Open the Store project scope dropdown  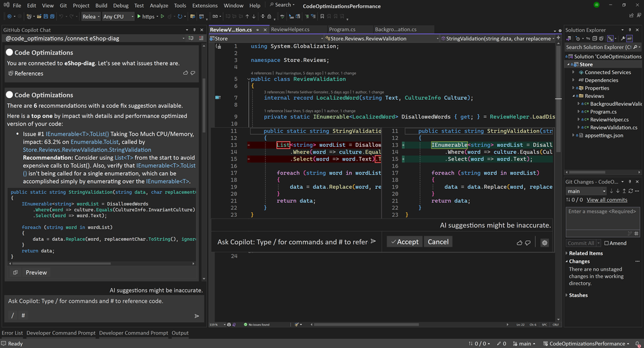266,38
